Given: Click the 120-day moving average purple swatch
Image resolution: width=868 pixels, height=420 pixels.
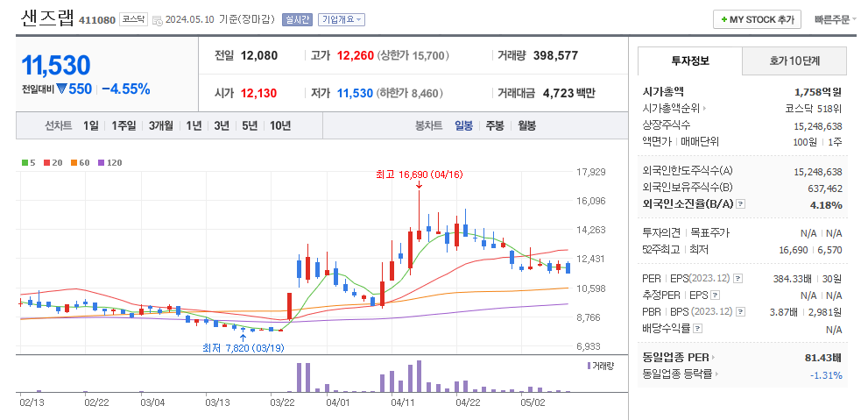Looking at the screenshot, I should click(x=101, y=163).
